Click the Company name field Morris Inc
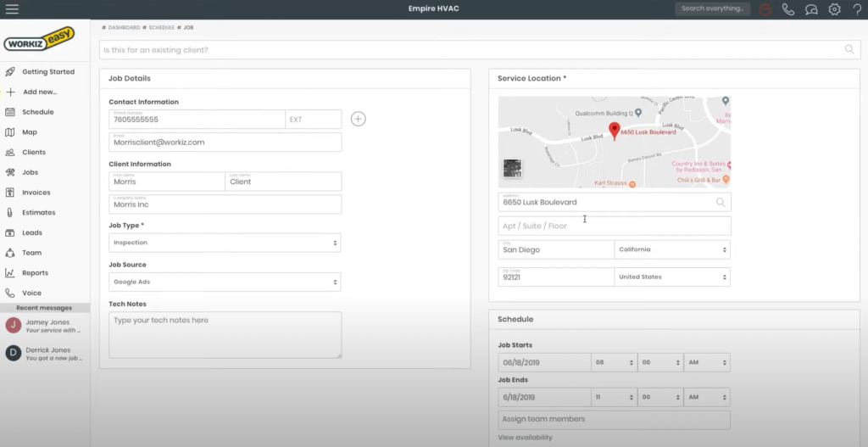This screenshot has width=868, height=447. (225, 204)
